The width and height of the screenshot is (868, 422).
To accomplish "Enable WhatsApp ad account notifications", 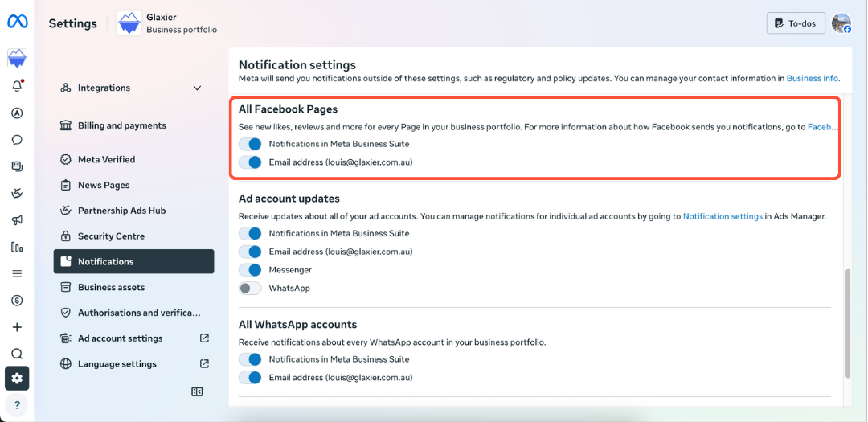I will tap(250, 288).
